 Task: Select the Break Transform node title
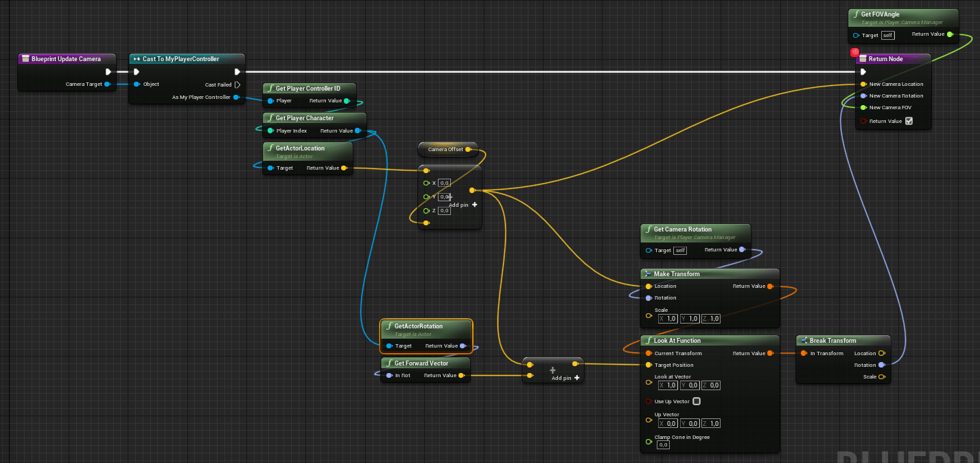click(833, 341)
